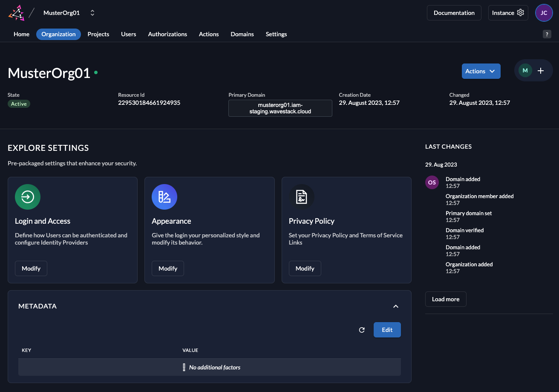Screen dimensions: 559x392
Task: Open the JC user avatar menu
Action: click(x=544, y=13)
